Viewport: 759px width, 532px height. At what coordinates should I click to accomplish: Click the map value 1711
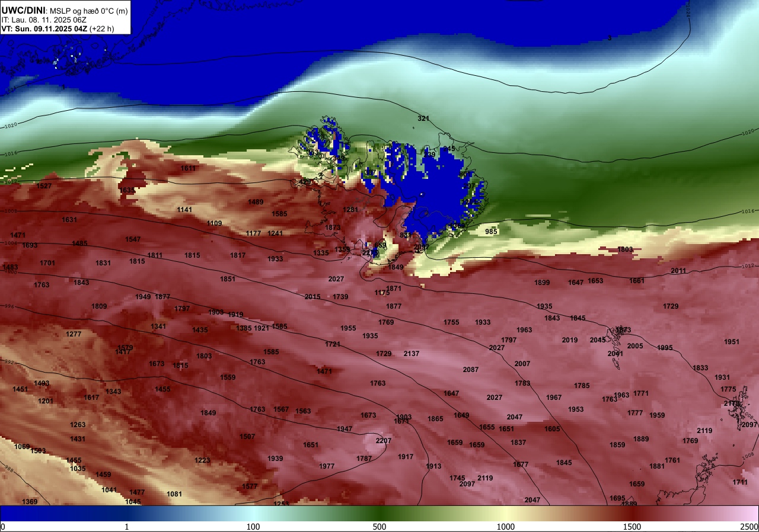740,482
